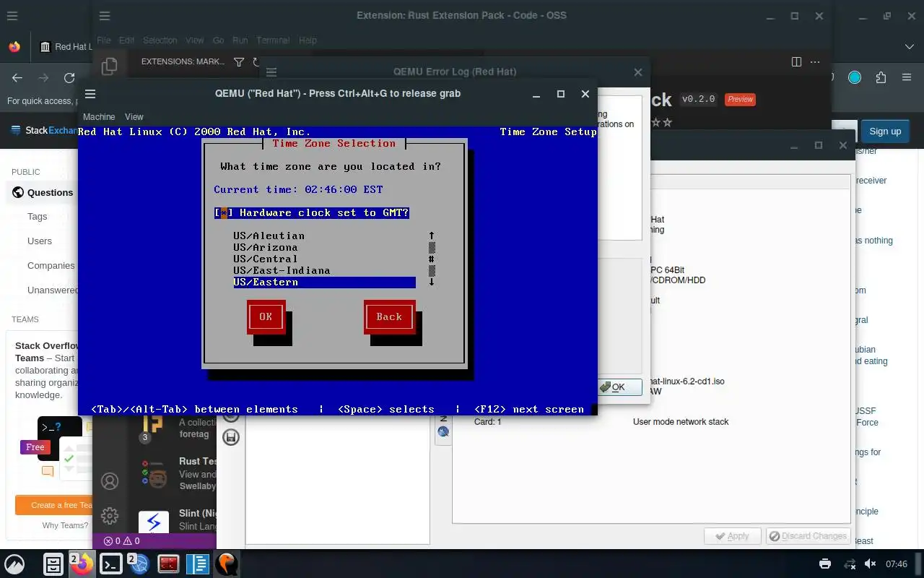Viewport: 924px width, 578px height.
Task: Click Apply in the settings window
Action: coord(731,536)
